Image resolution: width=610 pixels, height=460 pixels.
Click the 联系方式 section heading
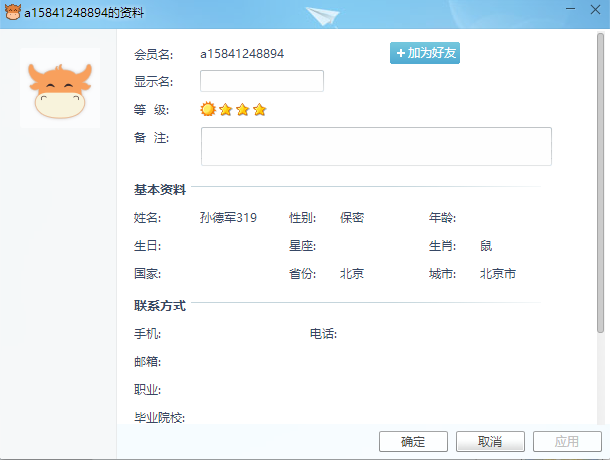click(x=160, y=305)
